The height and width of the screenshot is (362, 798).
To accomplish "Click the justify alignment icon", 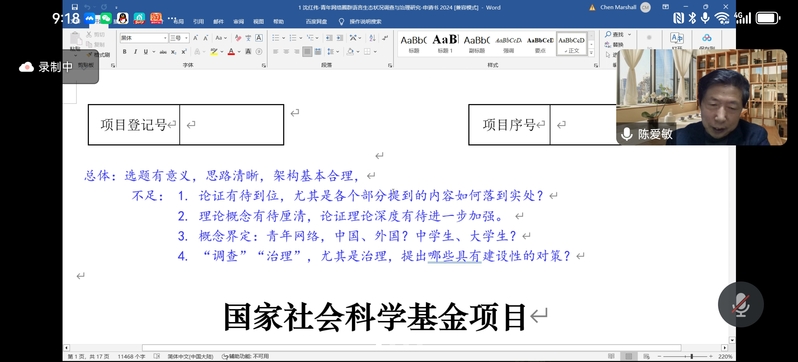I will [x=307, y=51].
